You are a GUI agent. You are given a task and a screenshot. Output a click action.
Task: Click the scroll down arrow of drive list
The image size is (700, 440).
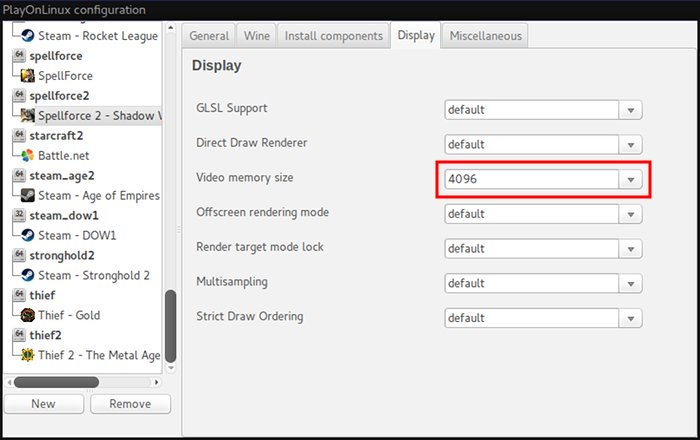coord(171,368)
